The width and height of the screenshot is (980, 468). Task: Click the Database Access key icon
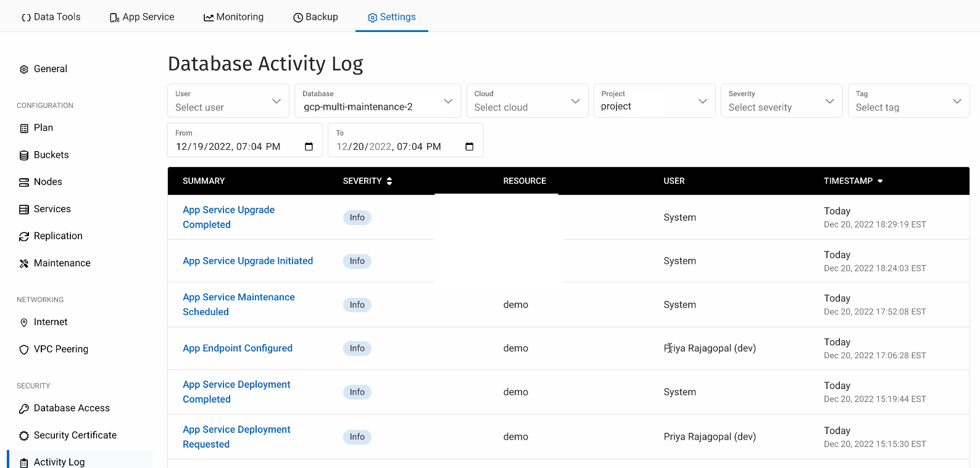point(24,409)
